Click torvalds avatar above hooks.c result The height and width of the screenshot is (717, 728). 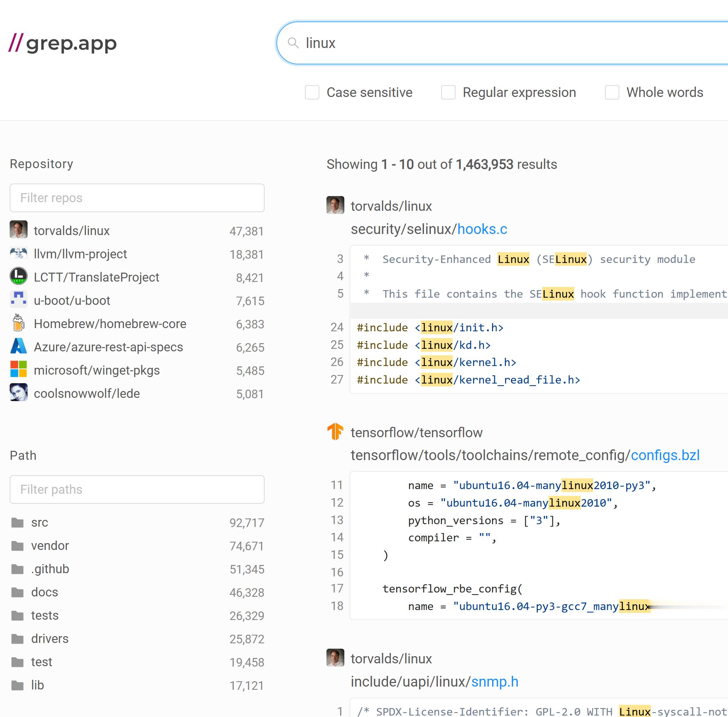pos(335,205)
